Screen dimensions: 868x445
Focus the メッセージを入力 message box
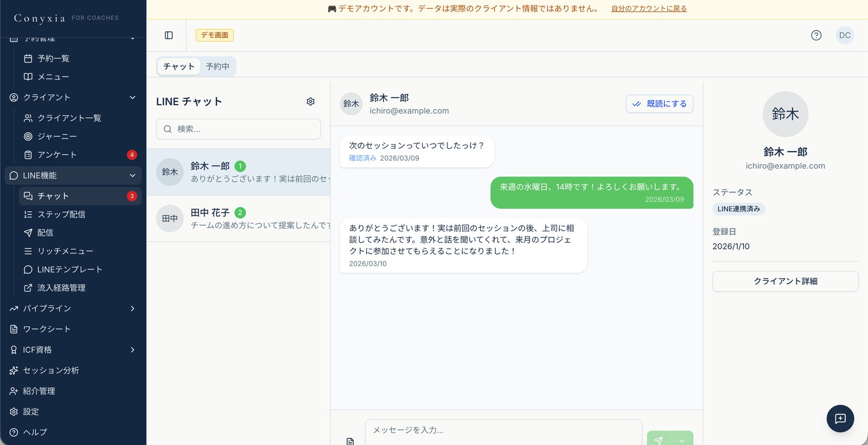503,432
